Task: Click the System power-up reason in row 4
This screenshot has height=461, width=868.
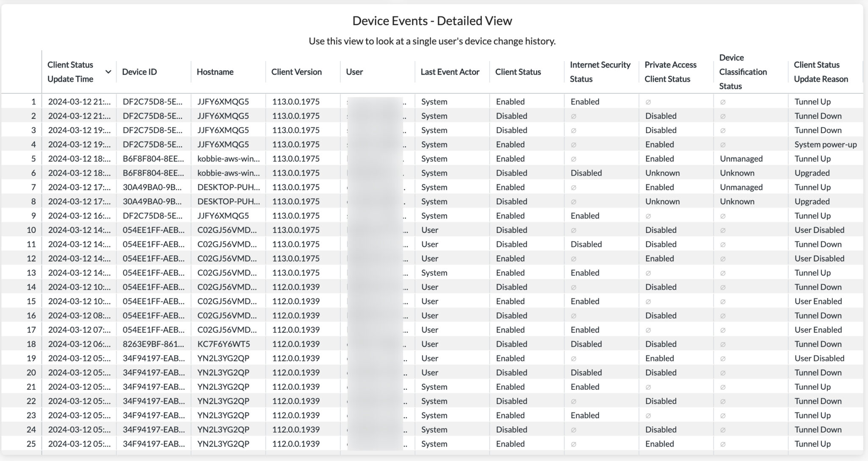Action: [826, 144]
